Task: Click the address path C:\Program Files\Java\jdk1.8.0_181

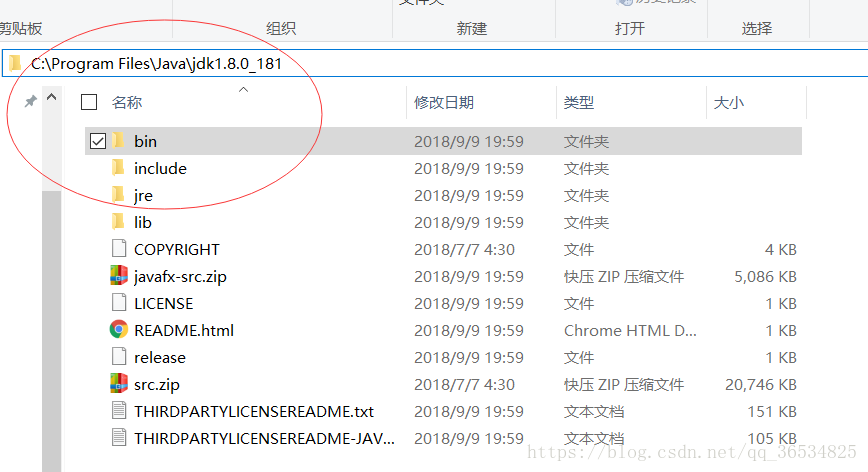Action: point(156,64)
